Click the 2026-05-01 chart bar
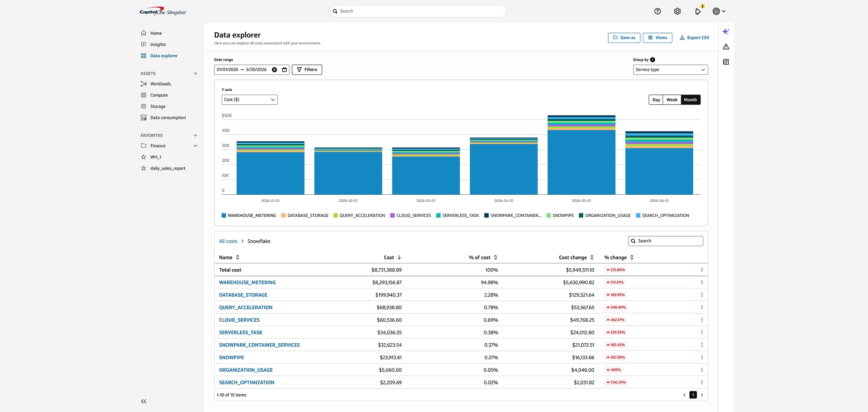This screenshot has width=868, height=412. click(581, 154)
